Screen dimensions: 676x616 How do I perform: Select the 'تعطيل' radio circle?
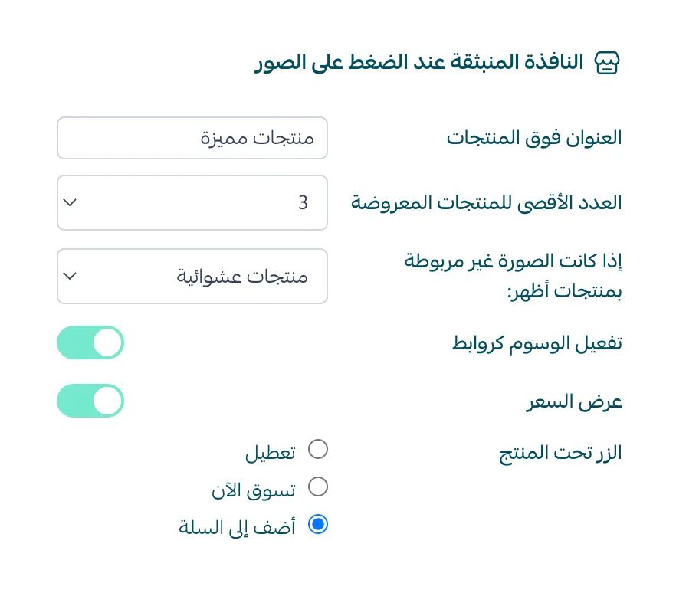(317, 449)
